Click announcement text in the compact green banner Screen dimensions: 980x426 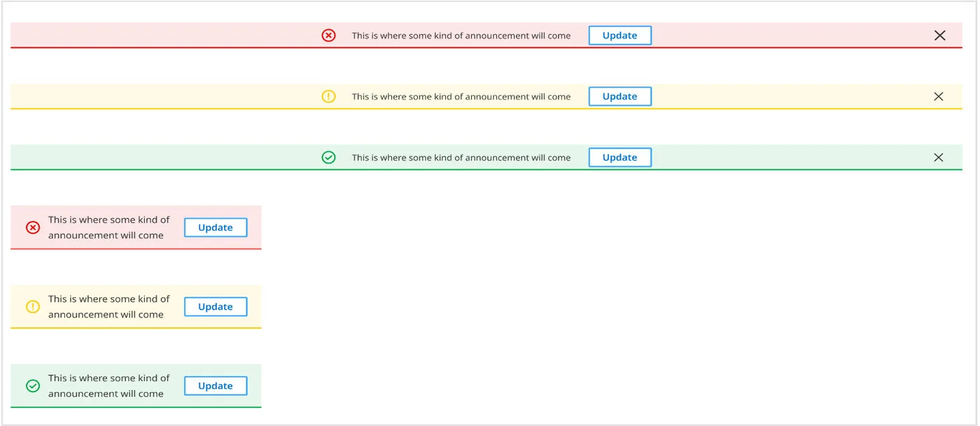tap(108, 385)
